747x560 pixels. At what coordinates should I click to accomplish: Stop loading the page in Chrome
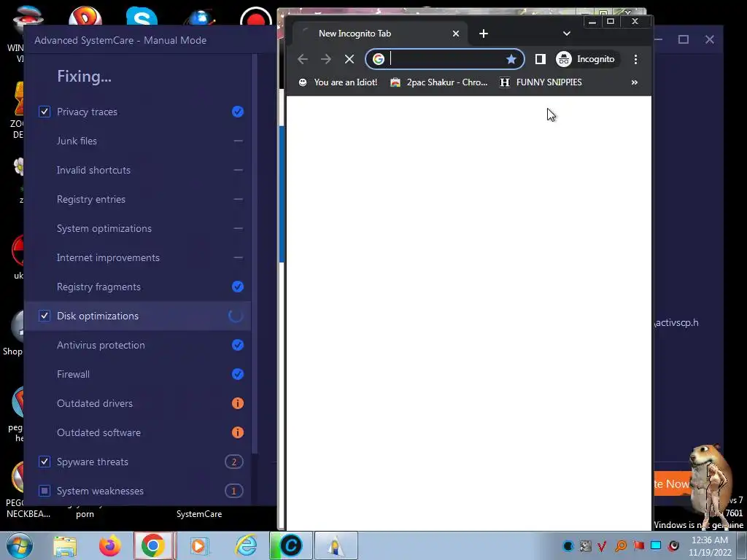[x=349, y=59]
